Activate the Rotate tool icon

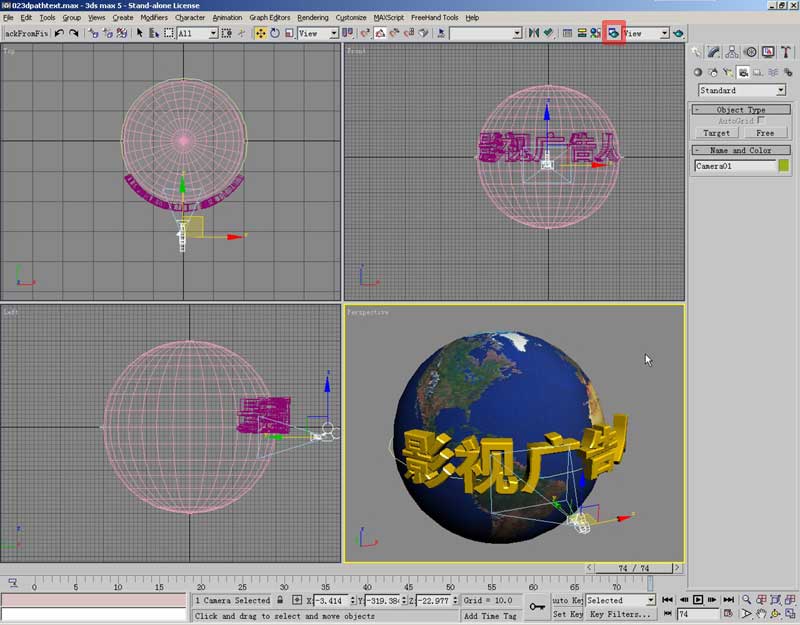[x=274, y=33]
